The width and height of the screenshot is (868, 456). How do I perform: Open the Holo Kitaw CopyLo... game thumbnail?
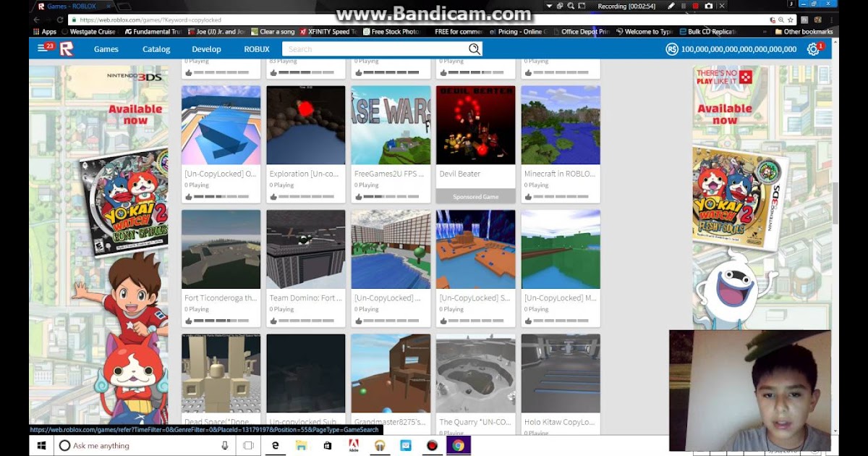[561, 373]
